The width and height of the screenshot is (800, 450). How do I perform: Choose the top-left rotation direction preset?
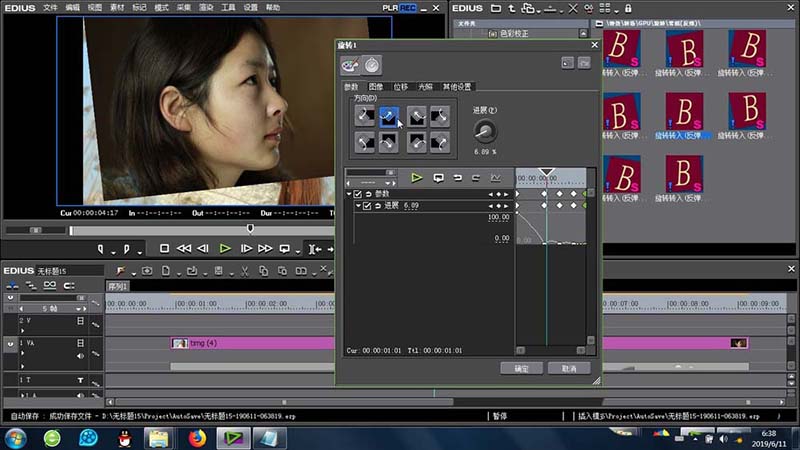point(364,116)
